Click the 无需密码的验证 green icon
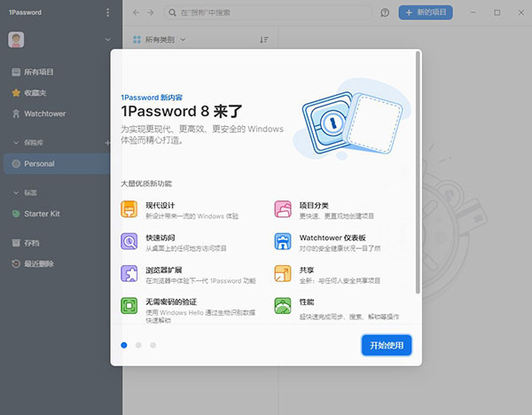Viewport: 532px width, 415px height. 129,306
